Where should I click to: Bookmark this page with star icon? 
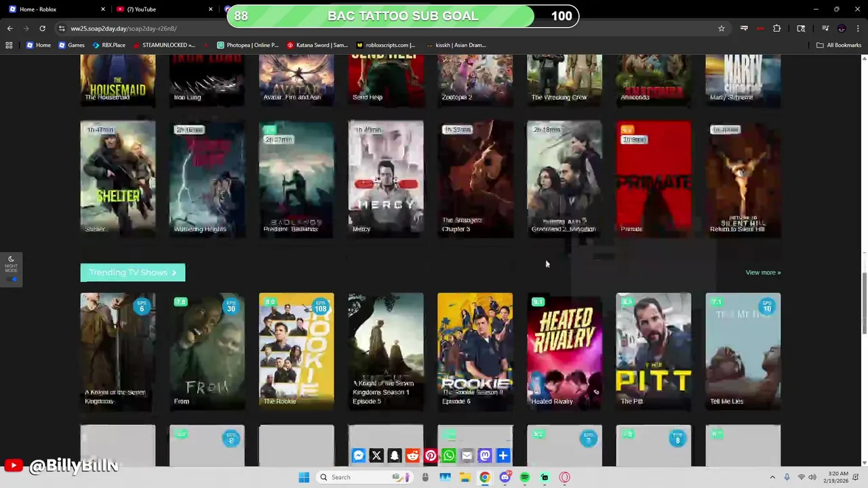pyautogui.click(x=722, y=28)
